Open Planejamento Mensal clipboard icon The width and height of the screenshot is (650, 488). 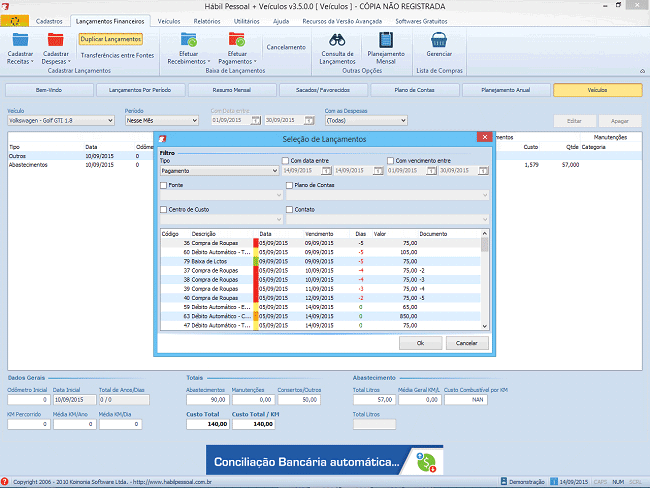(x=386, y=40)
